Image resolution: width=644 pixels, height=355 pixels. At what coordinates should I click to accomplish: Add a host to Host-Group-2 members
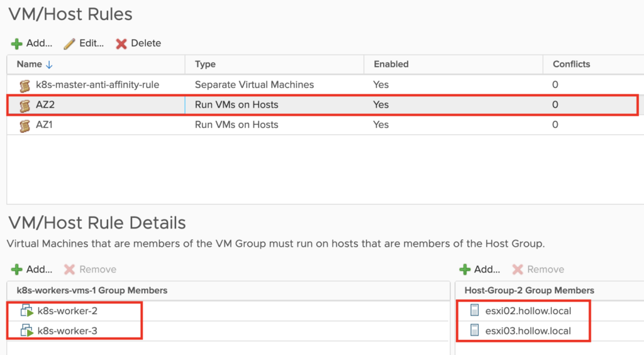pos(480,269)
